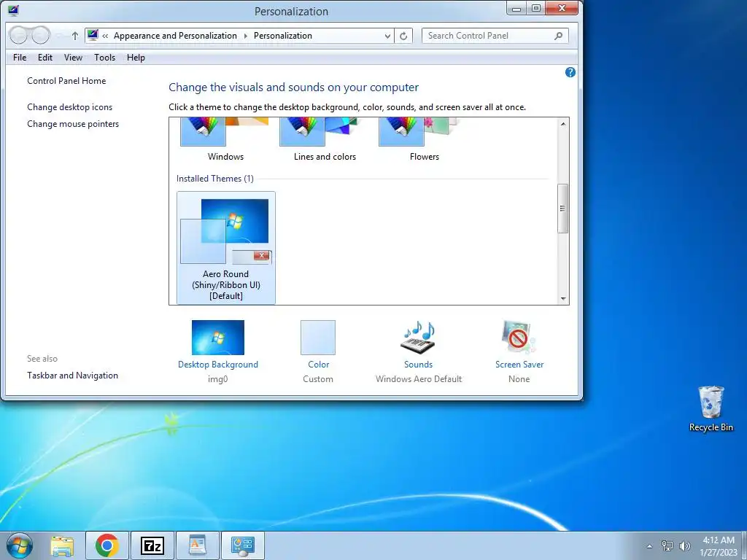Click theme list scroll up arrow
Viewport: 747px width, 560px height.
click(562, 124)
